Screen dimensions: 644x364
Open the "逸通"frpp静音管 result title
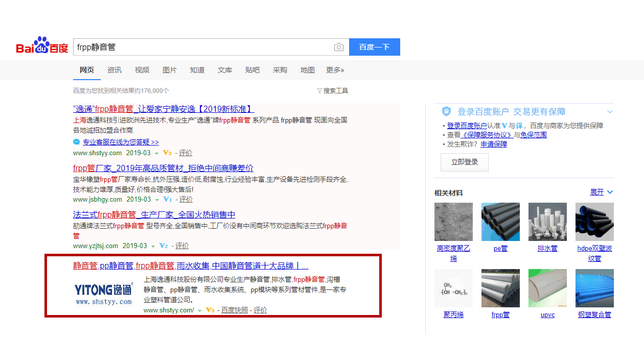(x=164, y=109)
